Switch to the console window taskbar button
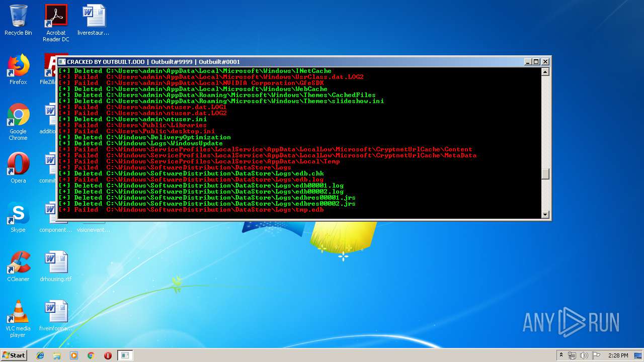The image size is (644, 362). tap(125, 355)
